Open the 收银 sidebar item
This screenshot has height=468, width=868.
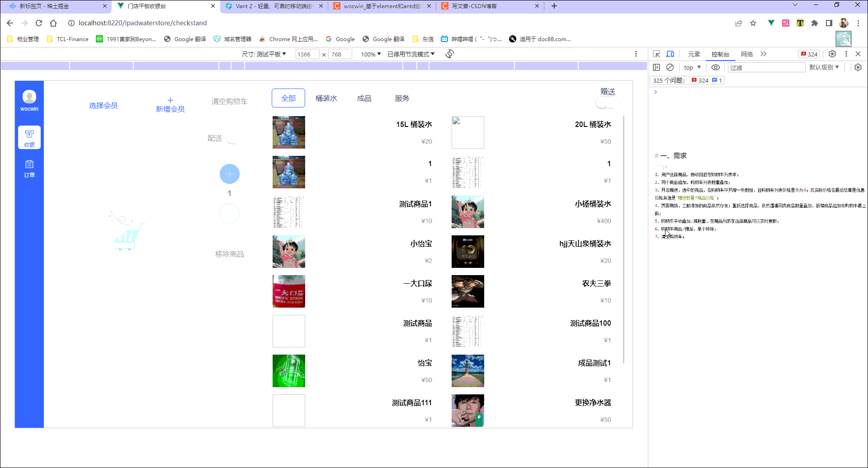coord(29,137)
